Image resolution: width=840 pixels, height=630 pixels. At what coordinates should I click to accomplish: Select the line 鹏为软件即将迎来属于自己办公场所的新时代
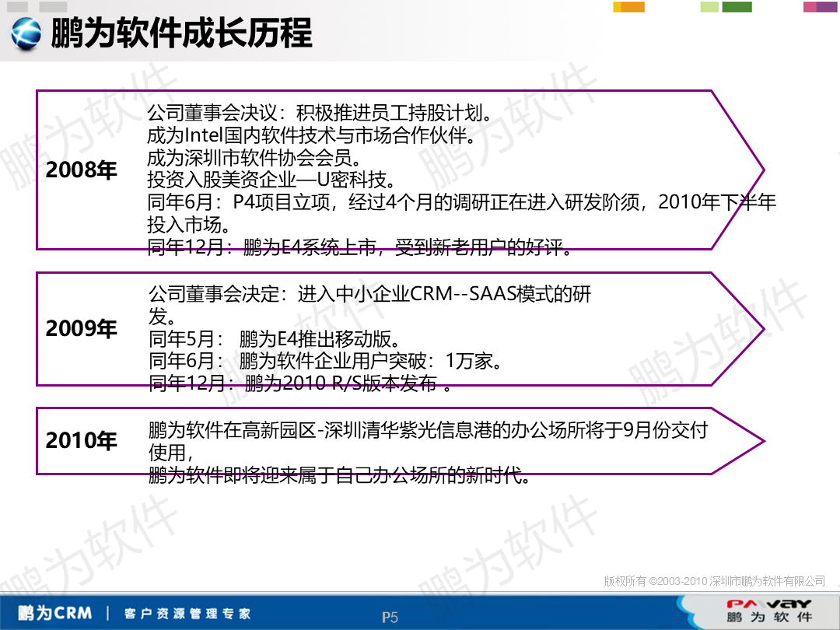[340, 474]
